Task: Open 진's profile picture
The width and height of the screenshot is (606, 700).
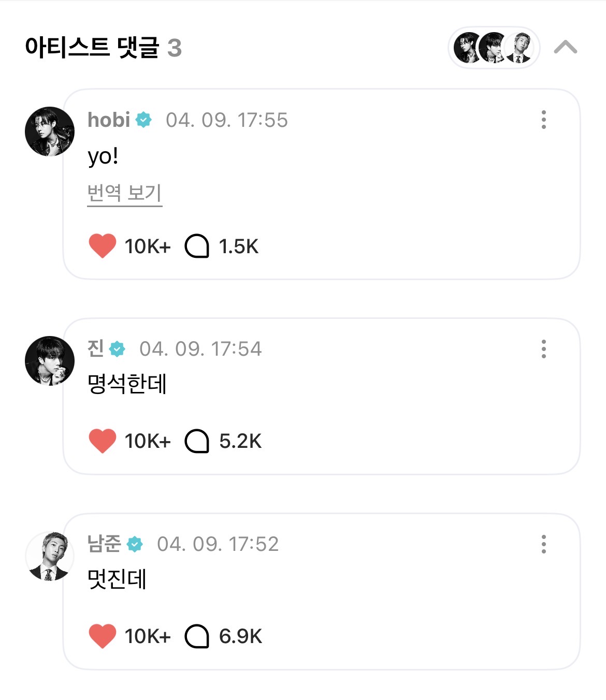Action: [x=50, y=361]
